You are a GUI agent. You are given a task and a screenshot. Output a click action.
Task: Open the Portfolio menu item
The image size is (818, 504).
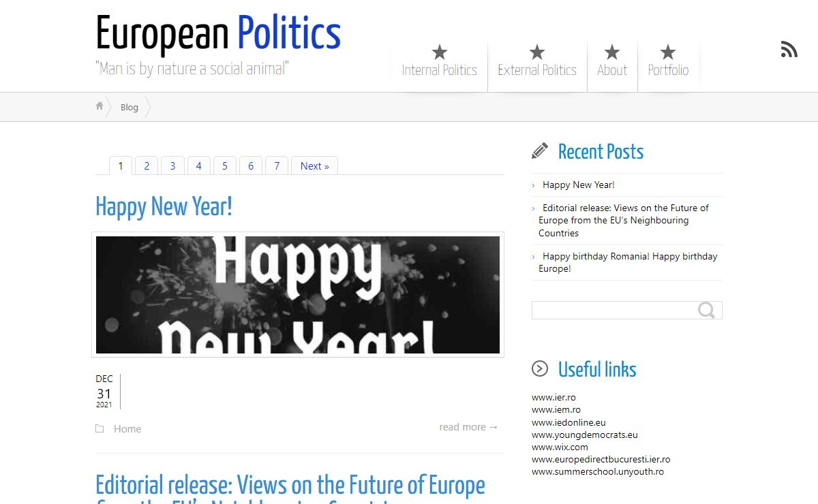click(668, 70)
